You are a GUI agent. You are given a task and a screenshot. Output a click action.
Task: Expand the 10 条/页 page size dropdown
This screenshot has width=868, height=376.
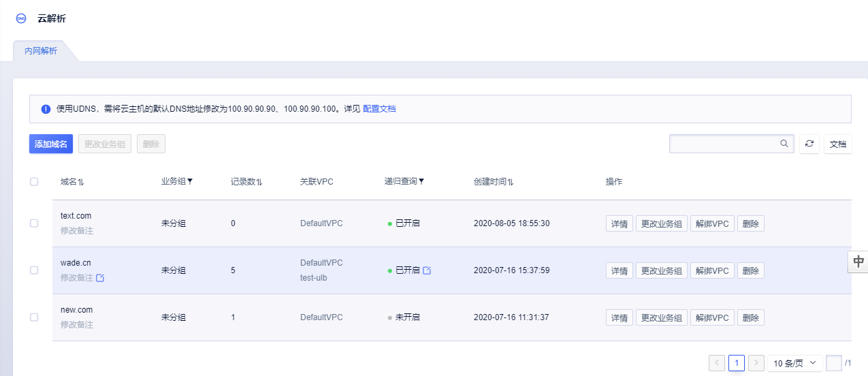point(795,363)
